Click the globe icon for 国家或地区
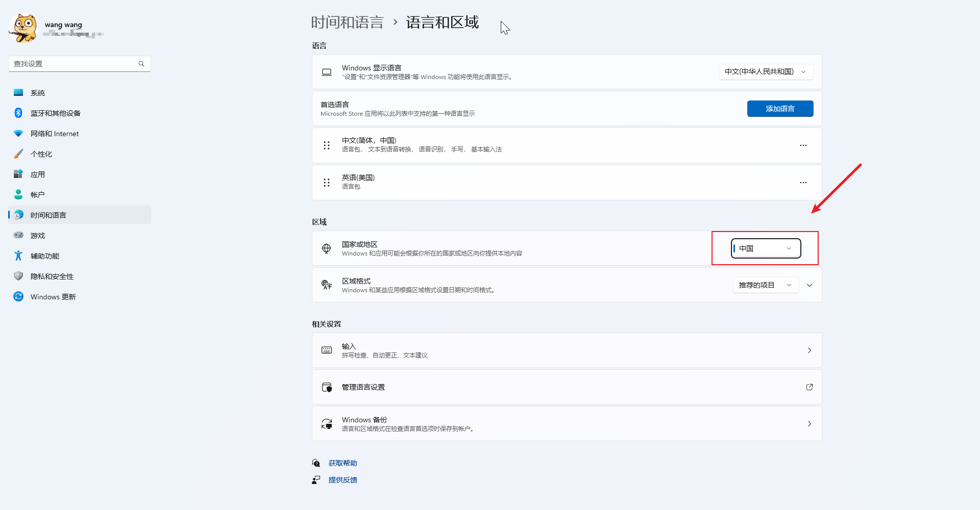 (327, 248)
